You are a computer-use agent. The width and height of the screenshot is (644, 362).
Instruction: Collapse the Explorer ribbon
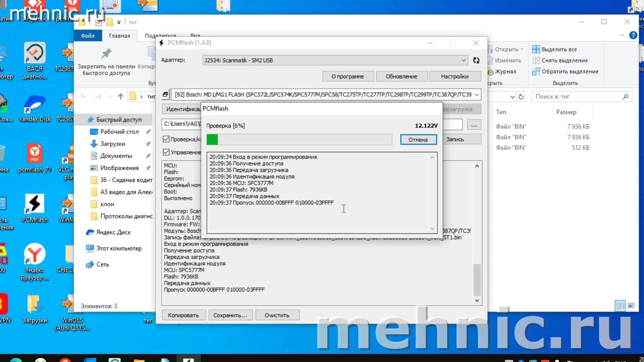tap(622, 35)
